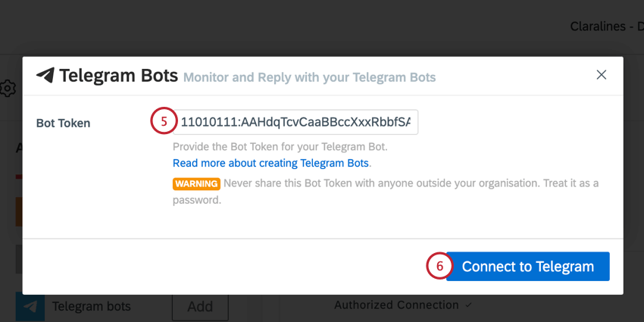Click the Bot Token field label
644x322 pixels.
pyautogui.click(x=63, y=123)
